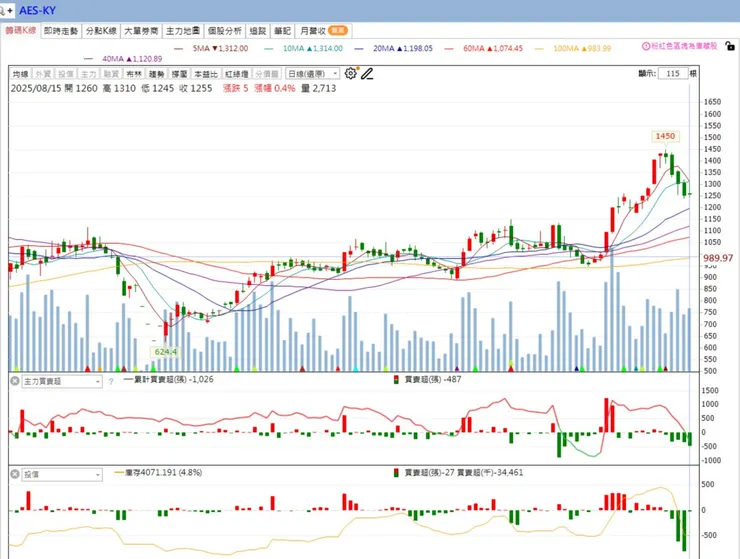Switch to 個股分析 tab
The width and height of the screenshot is (740, 559).
click(x=225, y=31)
